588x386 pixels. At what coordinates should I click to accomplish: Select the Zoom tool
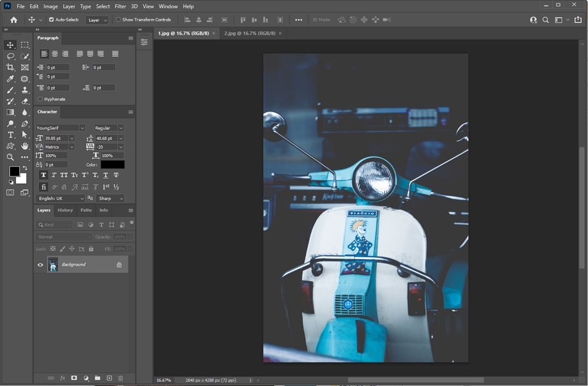[10, 157]
